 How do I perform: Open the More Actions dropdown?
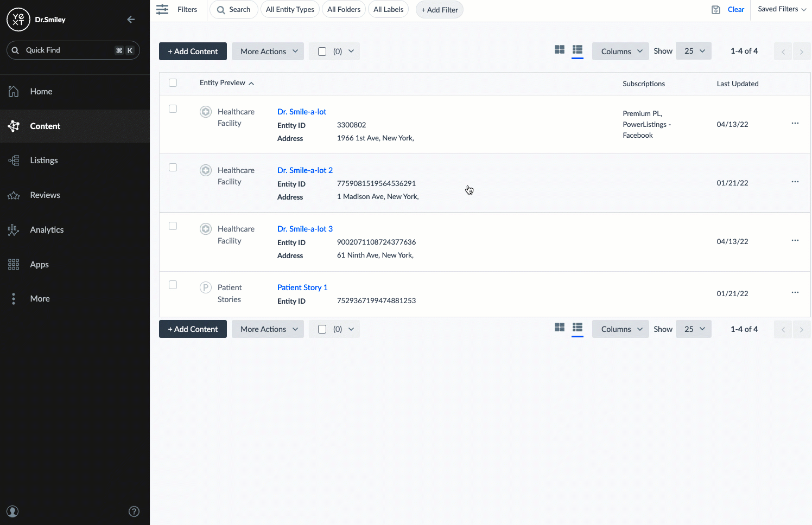pos(268,51)
